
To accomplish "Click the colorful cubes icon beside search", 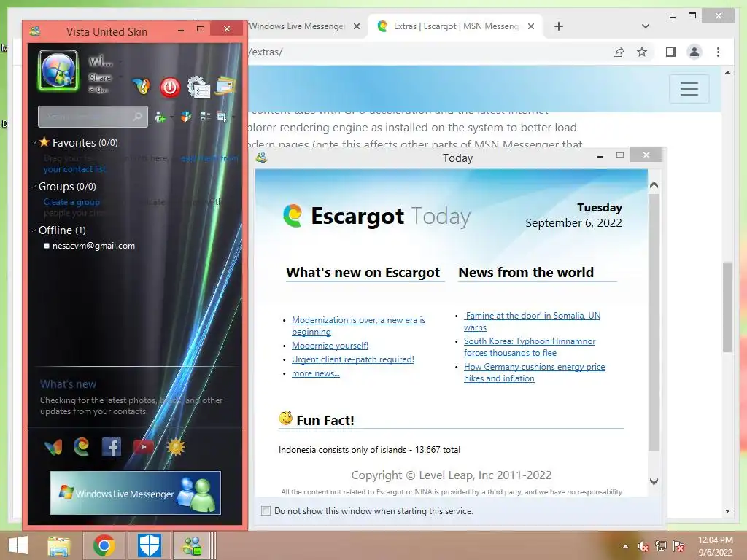I will (x=186, y=116).
